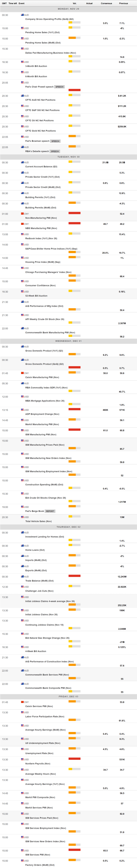Click the Australian flag beside Company Gross Operating Profits

[22, 15]
